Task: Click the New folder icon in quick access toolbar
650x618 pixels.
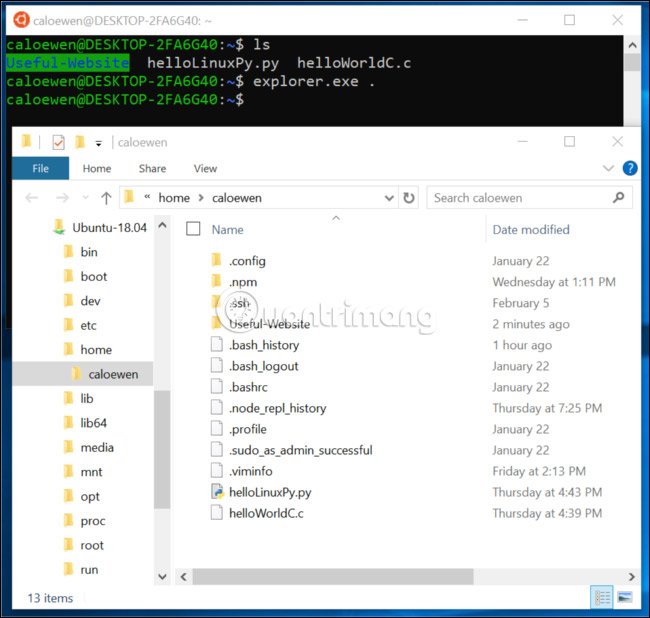Action: coord(80,142)
